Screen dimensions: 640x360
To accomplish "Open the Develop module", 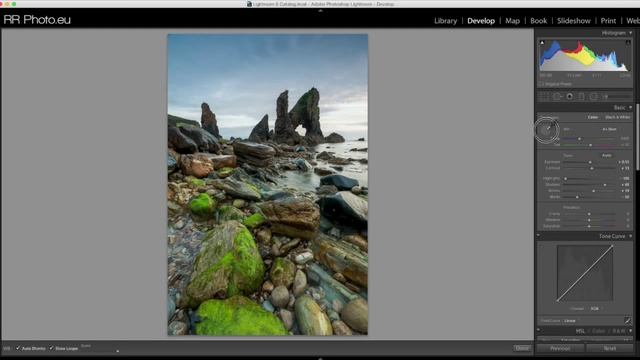I will pos(481,21).
